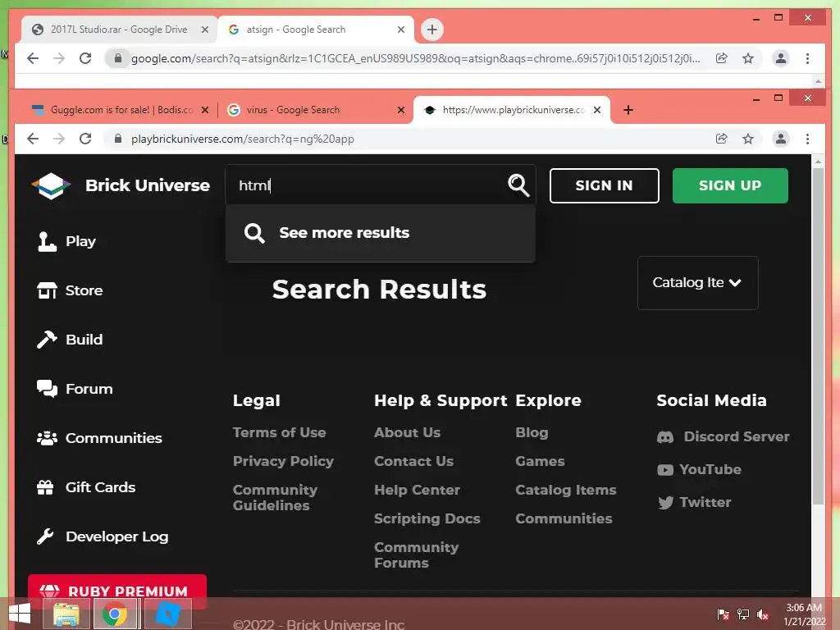
Task: Click the page vertical scrollbar thumb
Action: (x=818, y=336)
